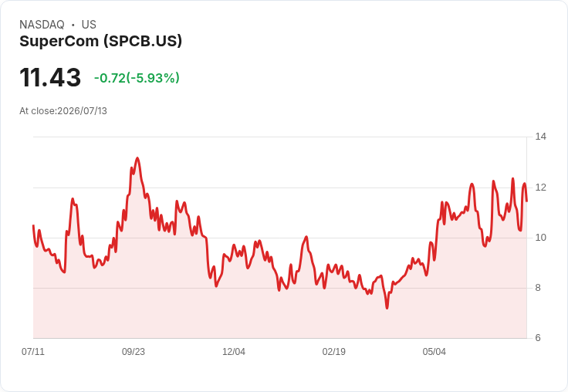Viewport: 568px width, 392px height.
Task: Click the SuperCom (SPCB.US) stock title
Action: (100, 42)
